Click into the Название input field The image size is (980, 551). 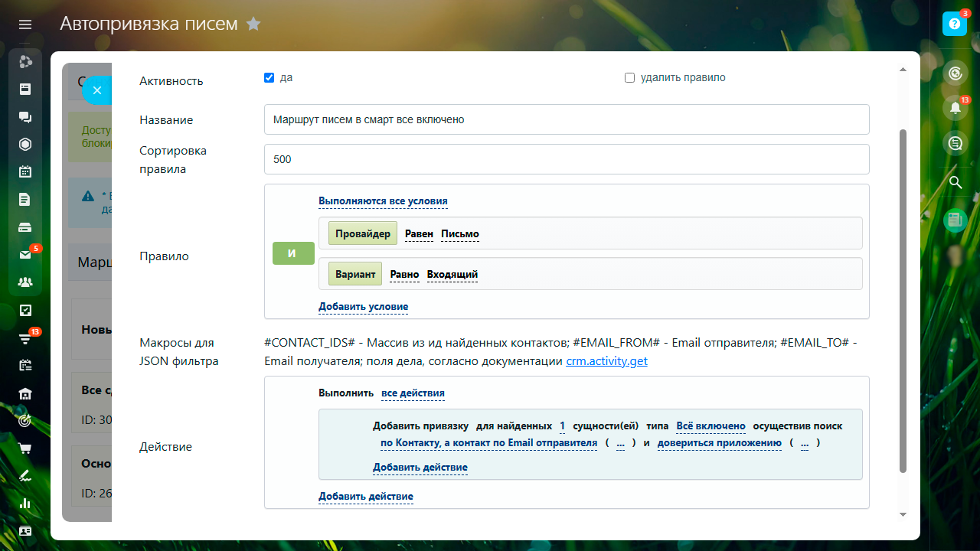[x=567, y=119]
